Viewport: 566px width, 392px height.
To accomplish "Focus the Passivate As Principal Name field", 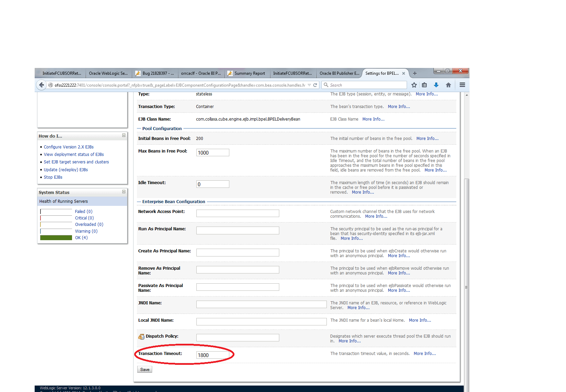I will (x=238, y=287).
